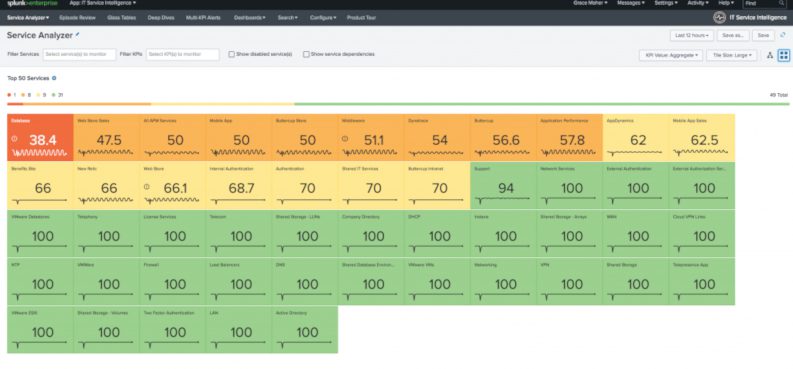Open the Service Analyzer menu
793x369 pixels.
[28, 18]
